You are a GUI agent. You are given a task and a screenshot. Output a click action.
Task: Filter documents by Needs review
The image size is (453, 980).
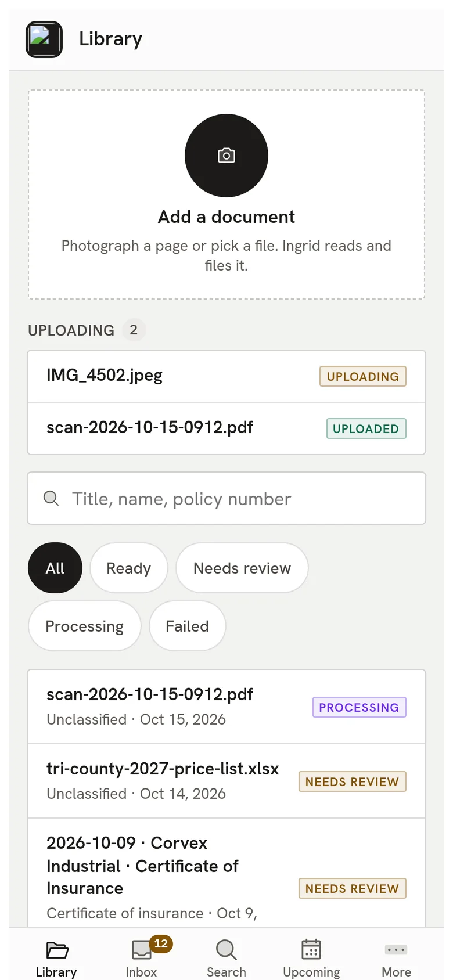[x=242, y=568]
